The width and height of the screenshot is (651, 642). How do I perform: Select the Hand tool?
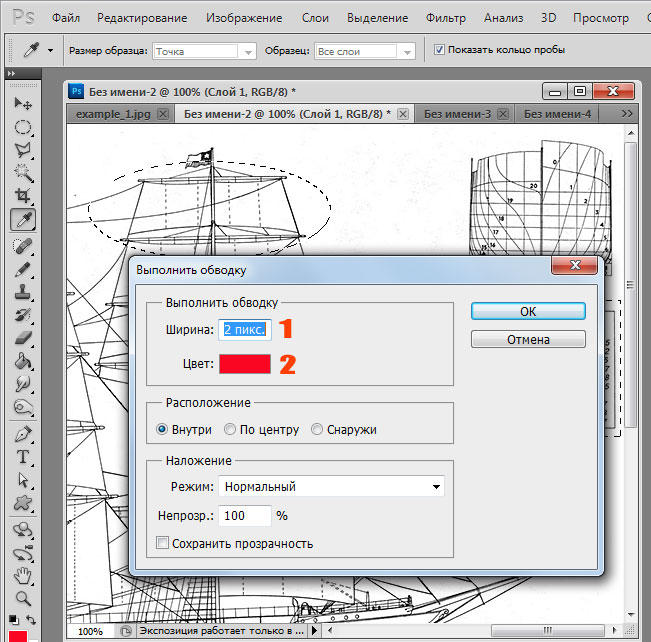click(x=22, y=575)
